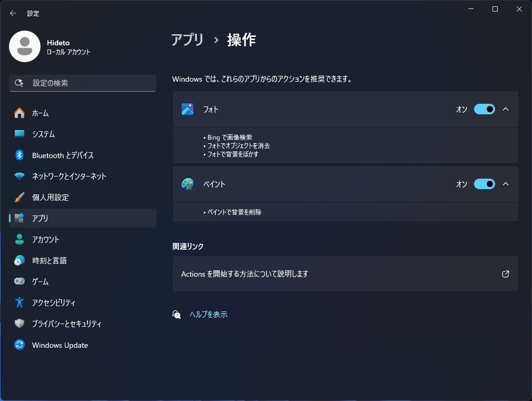Toggle the フォト switch off and on

[484, 109]
